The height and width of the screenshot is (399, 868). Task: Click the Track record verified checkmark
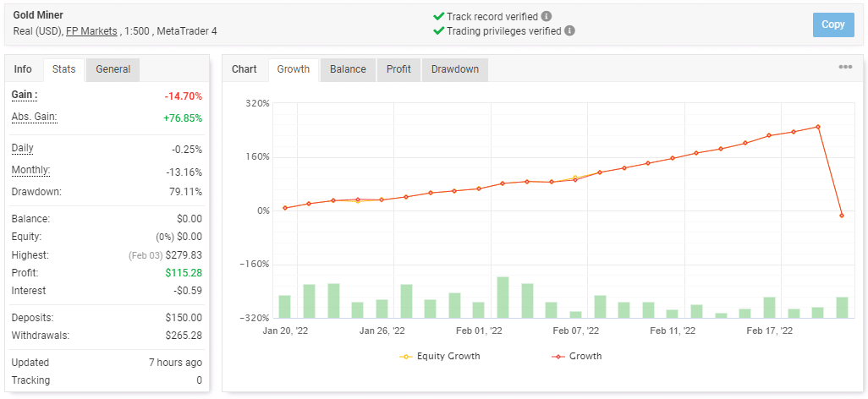pyautogui.click(x=438, y=16)
